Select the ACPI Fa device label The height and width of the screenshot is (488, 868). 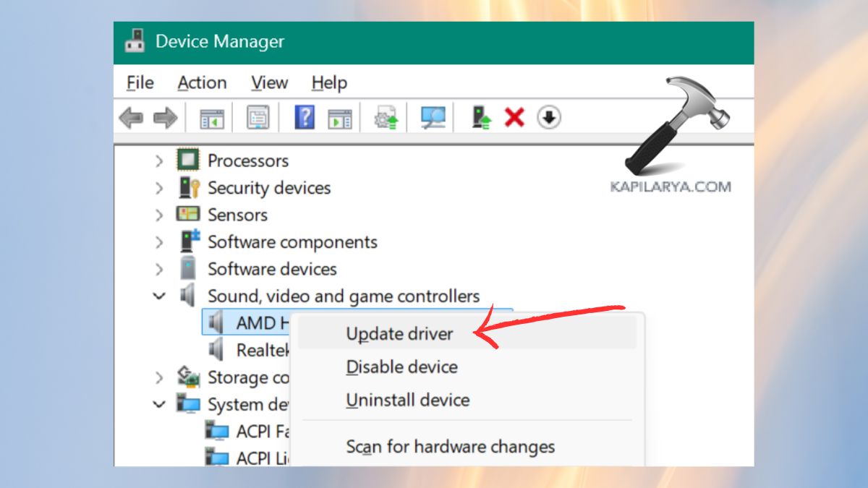(263, 432)
